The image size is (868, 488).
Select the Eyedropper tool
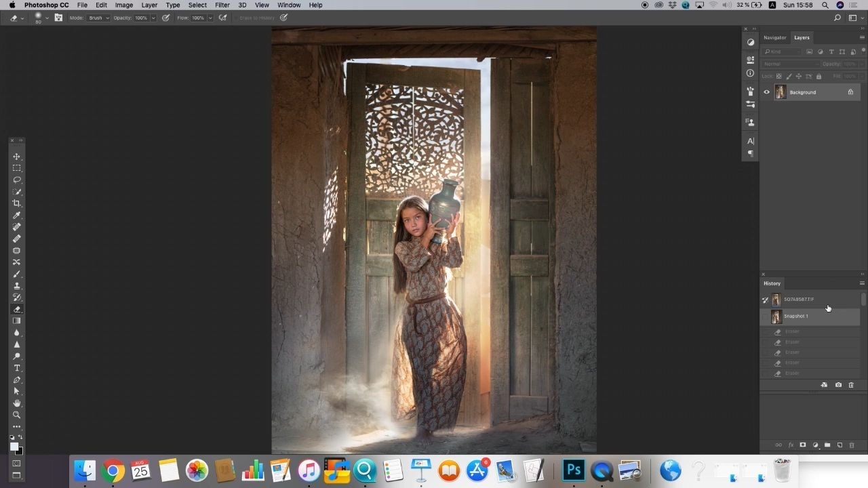click(x=17, y=215)
